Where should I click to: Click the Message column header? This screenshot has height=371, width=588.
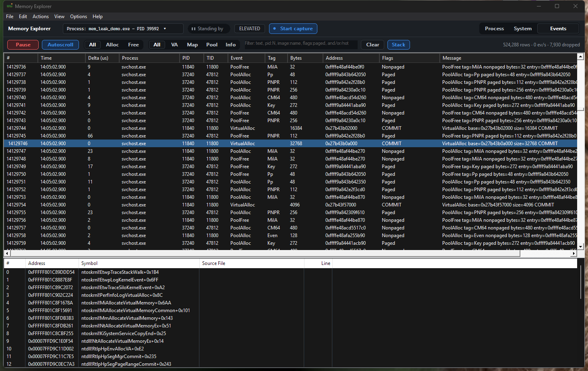click(x=508, y=58)
